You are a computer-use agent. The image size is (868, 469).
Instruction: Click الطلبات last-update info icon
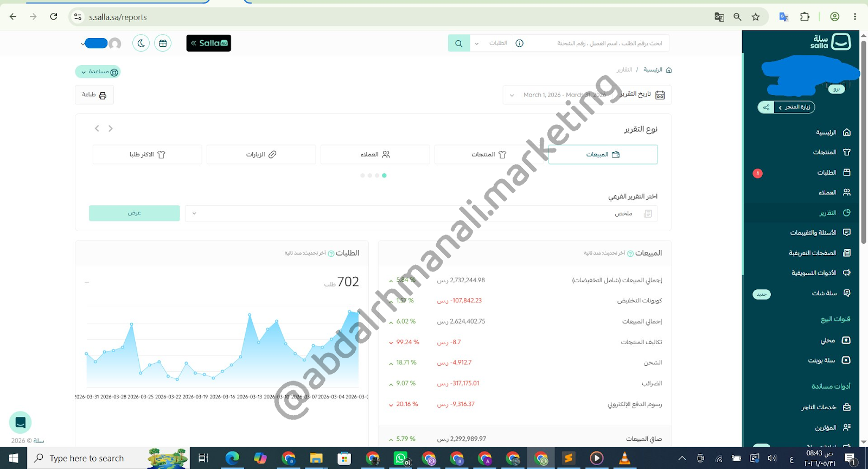331,253
